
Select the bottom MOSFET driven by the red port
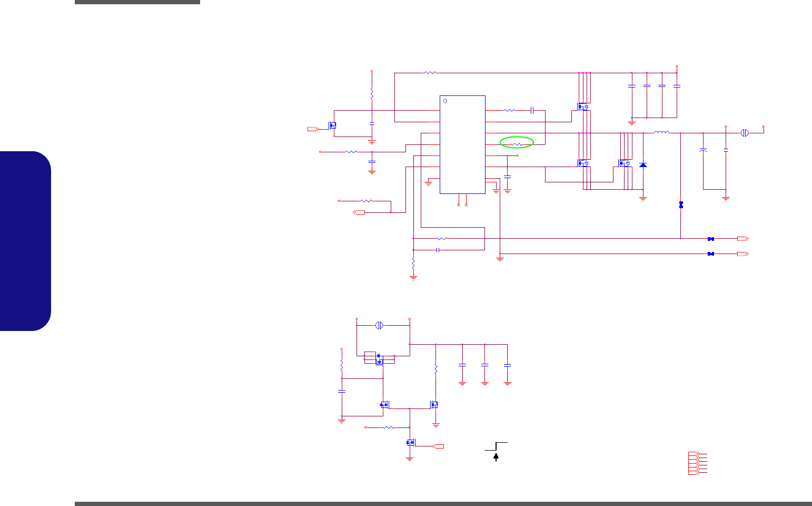coord(411,442)
